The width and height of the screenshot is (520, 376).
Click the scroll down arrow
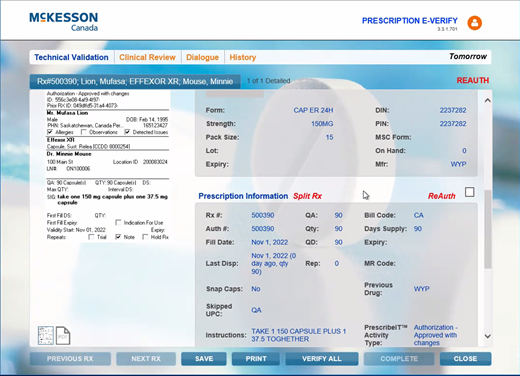487,336
